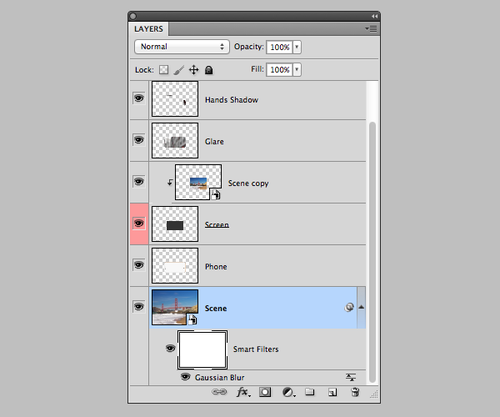The height and width of the screenshot is (417, 500).
Task: Open the Fill slider arrow
Action: 297,70
